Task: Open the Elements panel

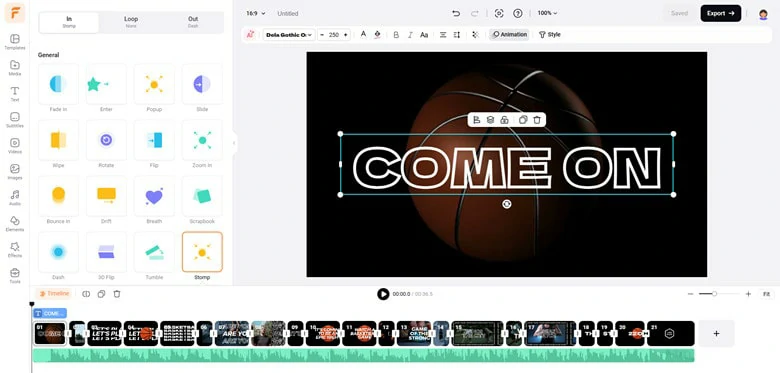Action: (x=14, y=223)
